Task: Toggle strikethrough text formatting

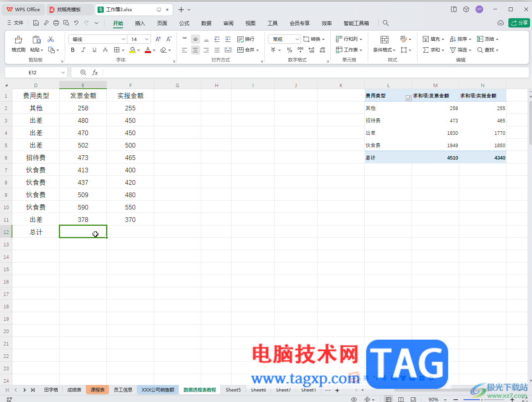Action: click(x=105, y=50)
